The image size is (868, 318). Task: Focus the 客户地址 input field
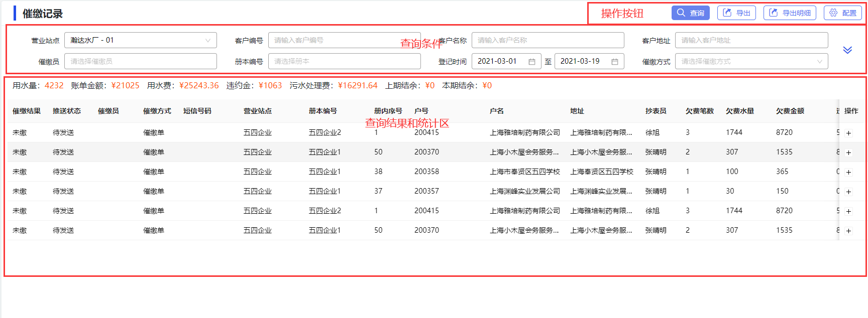751,40
